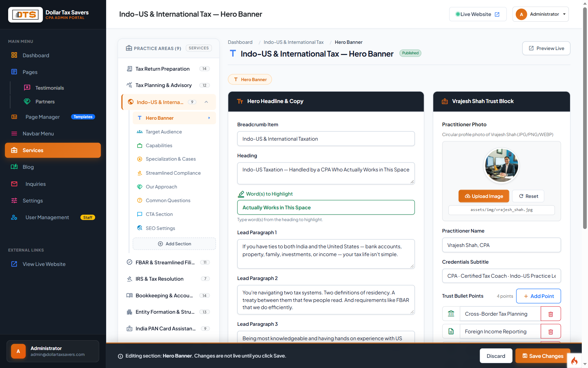588x368 pixels.
Task: Delete the Foreign Income Reporting bullet point
Action: pyautogui.click(x=550, y=331)
